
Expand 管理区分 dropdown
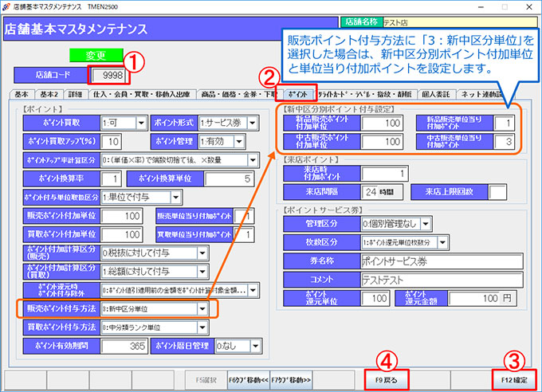425,224
